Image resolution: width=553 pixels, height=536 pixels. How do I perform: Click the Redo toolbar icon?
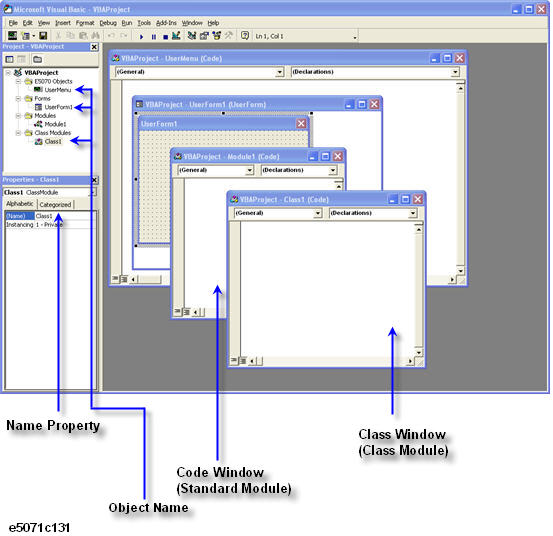pos(124,36)
